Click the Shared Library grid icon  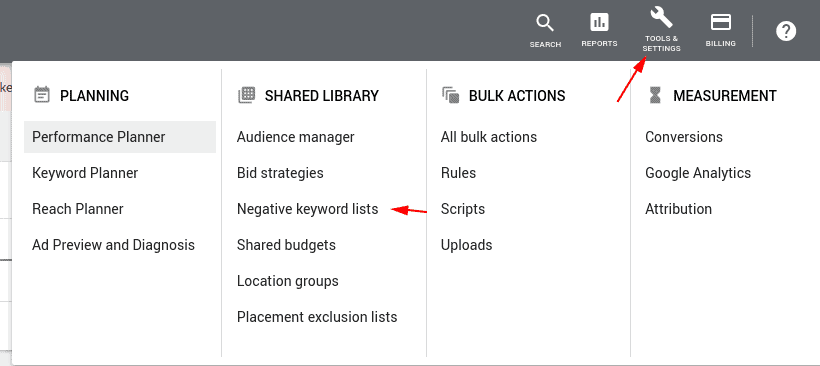pyautogui.click(x=246, y=95)
